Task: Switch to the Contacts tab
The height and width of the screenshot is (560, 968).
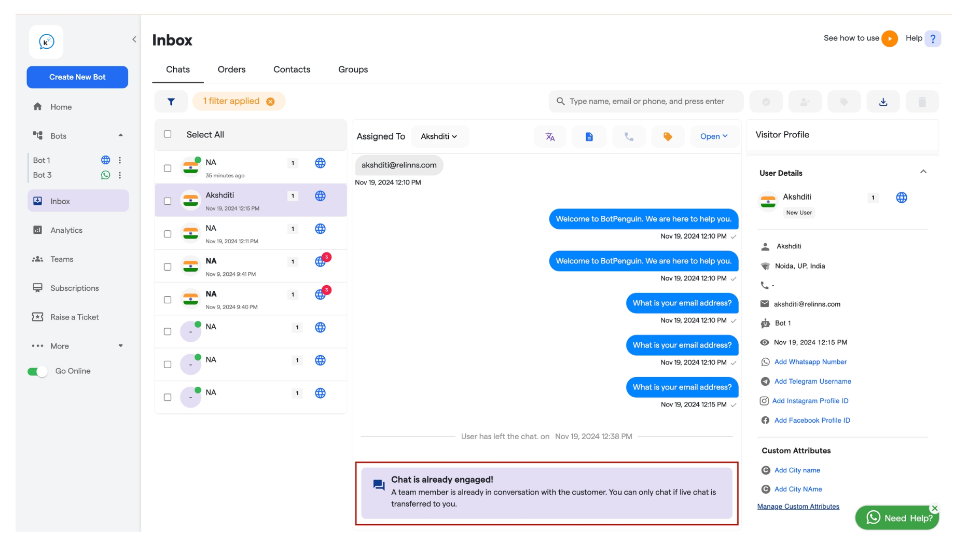Action: 292,69
